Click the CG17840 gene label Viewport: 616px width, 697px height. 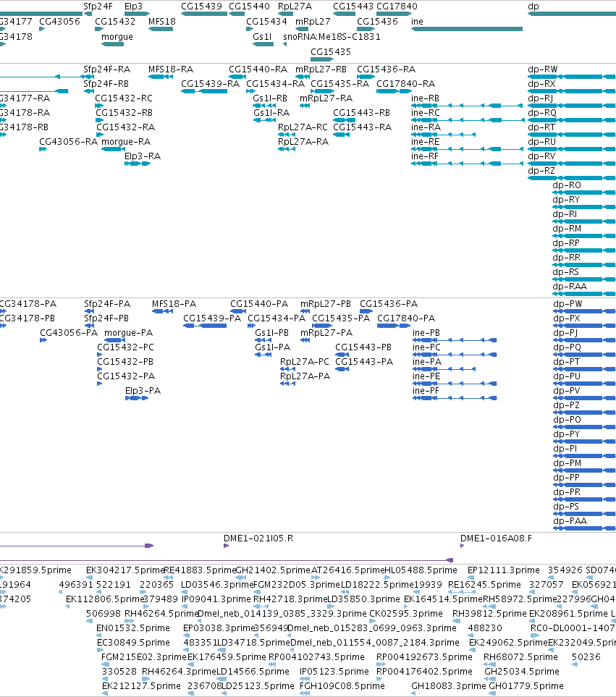point(397,7)
